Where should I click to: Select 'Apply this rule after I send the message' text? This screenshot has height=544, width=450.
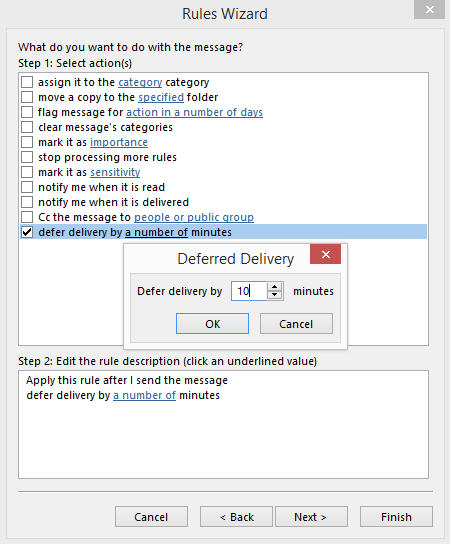point(127,380)
